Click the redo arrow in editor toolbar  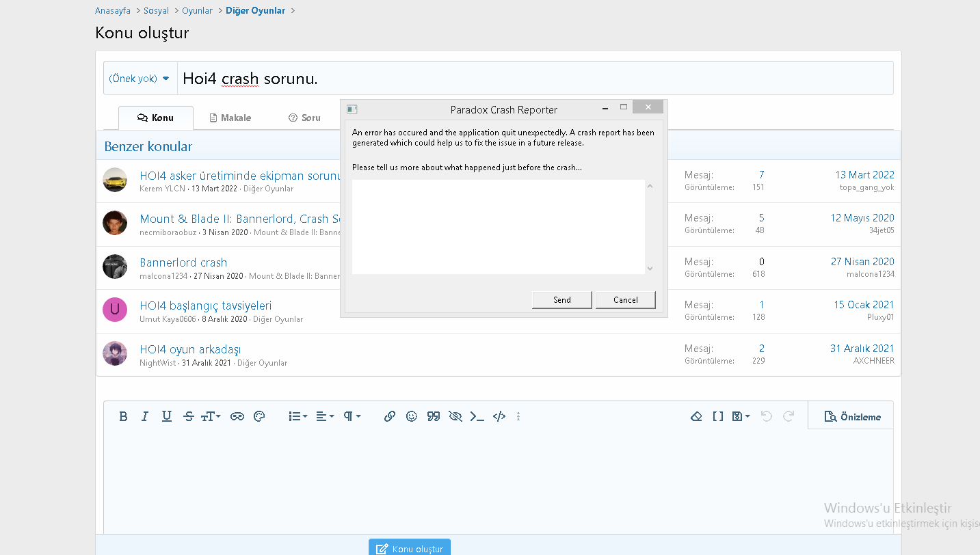[x=789, y=416]
